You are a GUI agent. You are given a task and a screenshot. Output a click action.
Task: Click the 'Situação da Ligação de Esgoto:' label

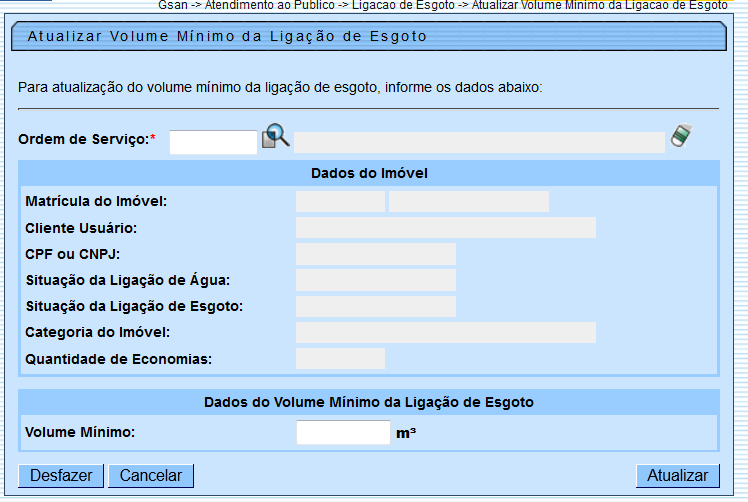[x=135, y=306]
